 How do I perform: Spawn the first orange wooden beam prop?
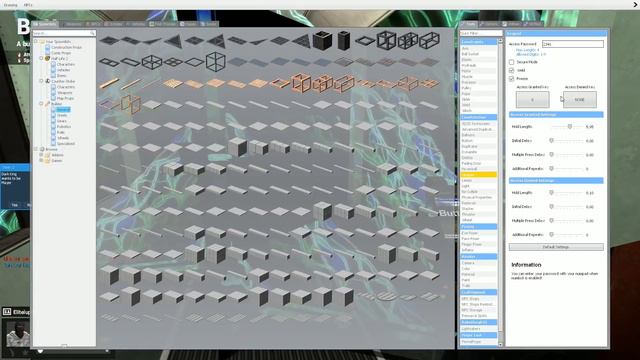[x=109, y=84]
